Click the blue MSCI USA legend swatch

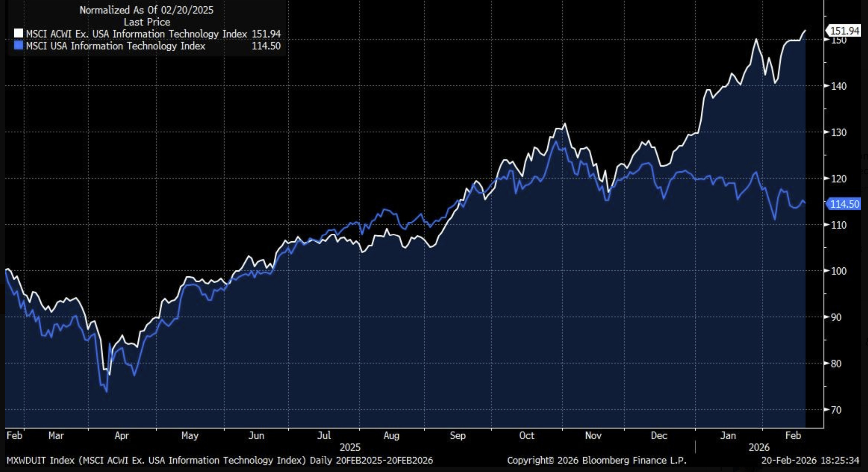pos(18,45)
